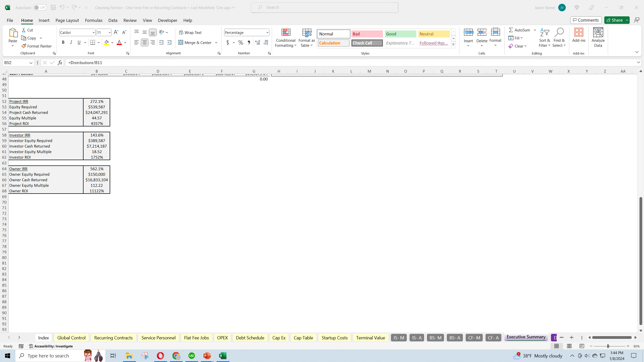This screenshot has height=362, width=644.
Task: Increase decimal places icon
Action: [257, 42]
